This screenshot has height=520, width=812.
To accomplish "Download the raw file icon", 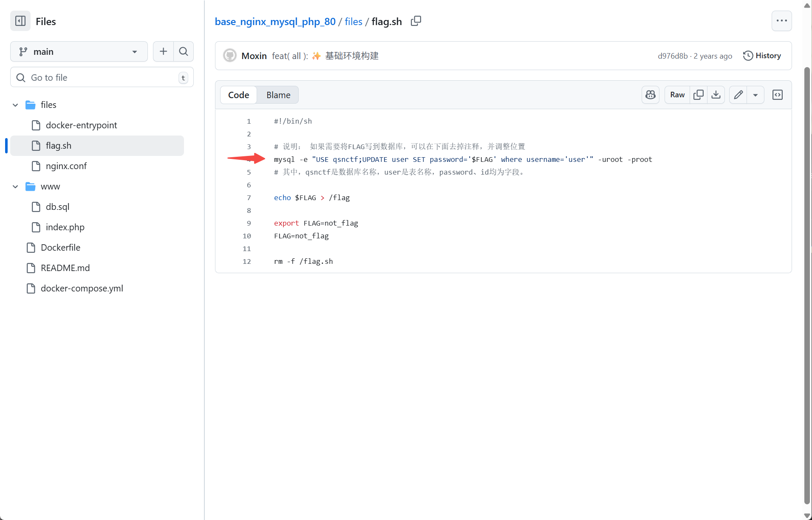I will (716, 95).
